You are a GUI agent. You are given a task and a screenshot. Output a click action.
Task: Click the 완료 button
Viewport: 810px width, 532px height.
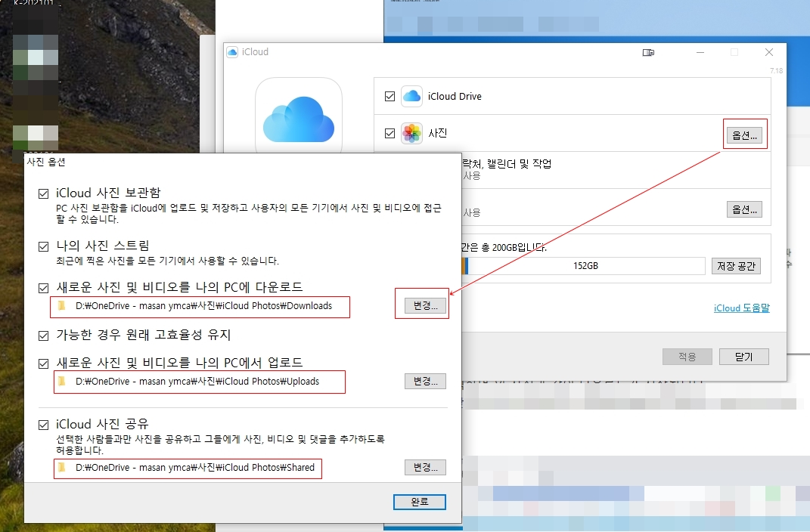pos(420,502)
